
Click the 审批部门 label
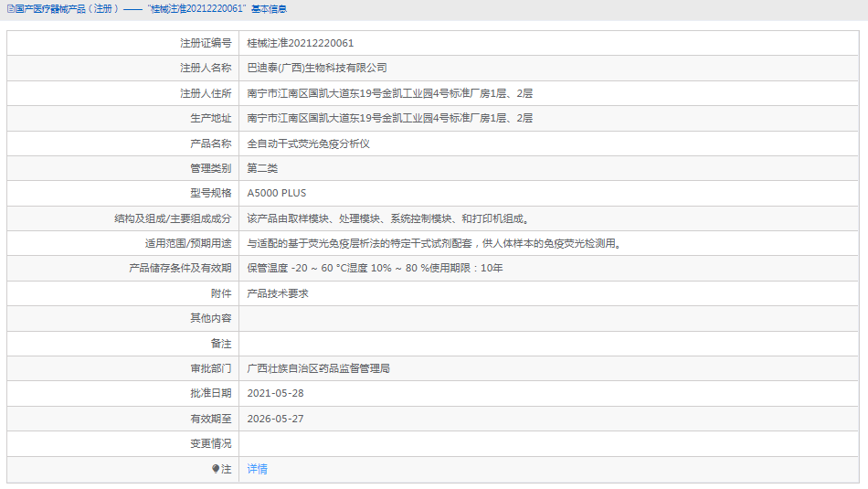coord(211,369)
